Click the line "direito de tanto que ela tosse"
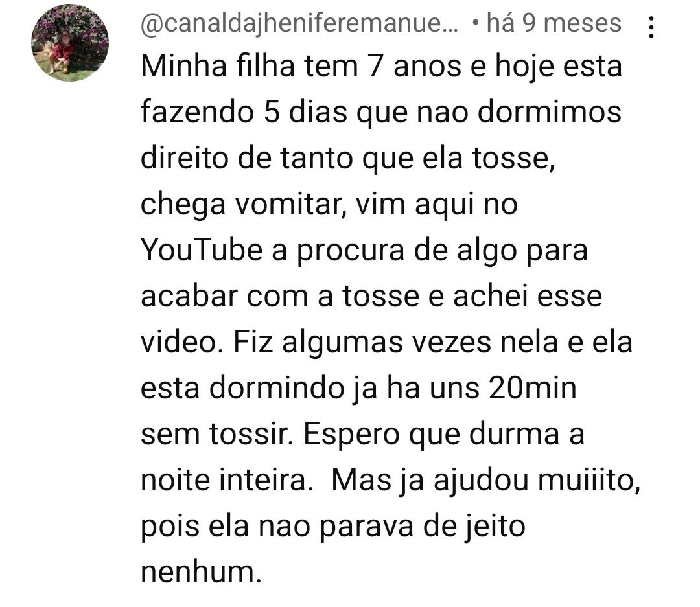The height and width of the screenshot is (607, 700). (x=347, y=159)
